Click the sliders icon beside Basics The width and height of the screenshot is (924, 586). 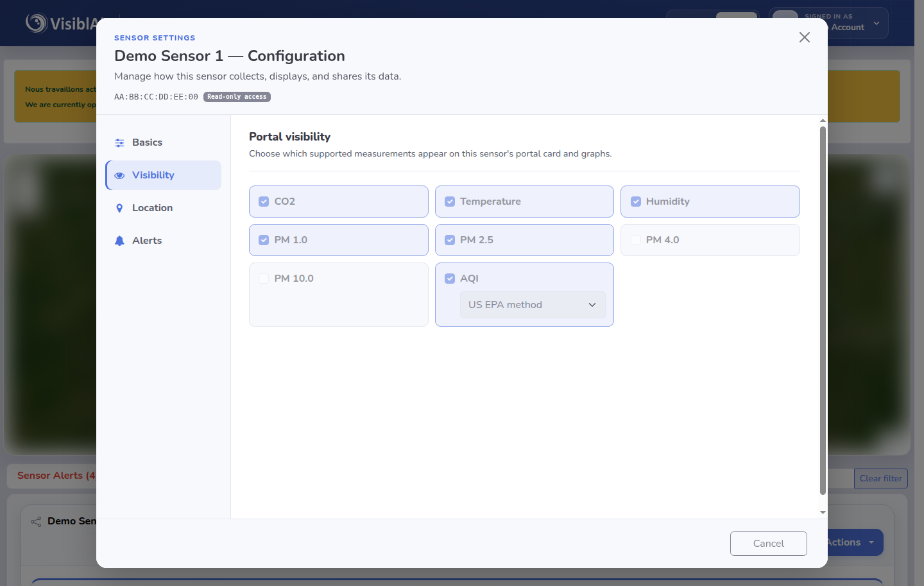pos(119,142)
